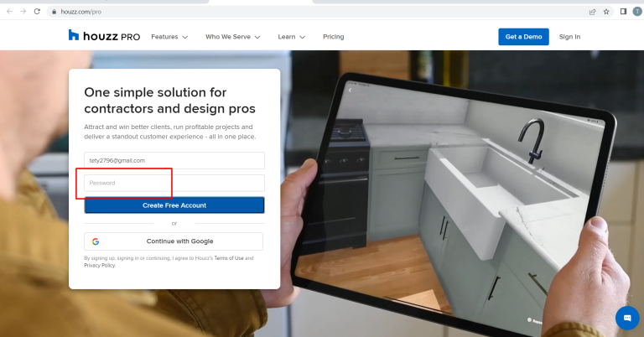644x337 pixels.
Task: Click the Google logo icon
Action: 96,241
